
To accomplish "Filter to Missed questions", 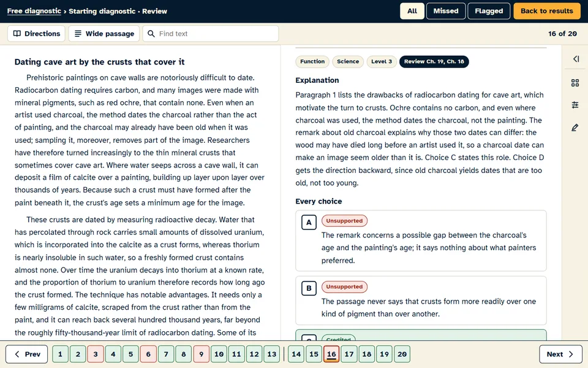I will point(446,11).
